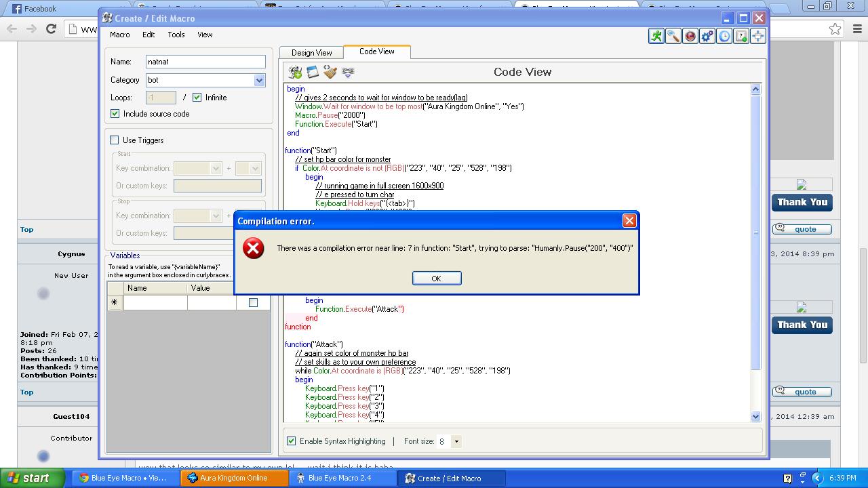Open the Font size dropdown

click(x=456, y=441)
